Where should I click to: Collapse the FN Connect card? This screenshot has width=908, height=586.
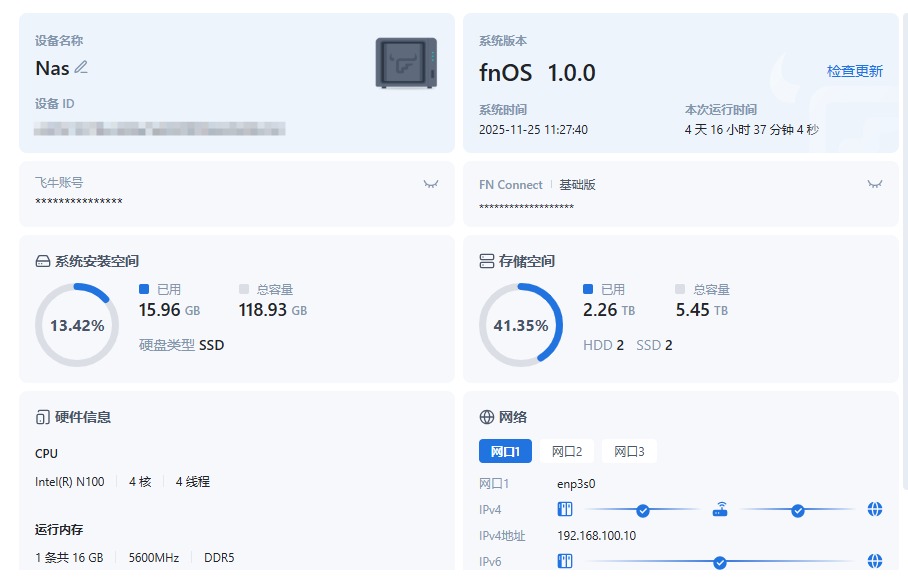tap(877, 183)
